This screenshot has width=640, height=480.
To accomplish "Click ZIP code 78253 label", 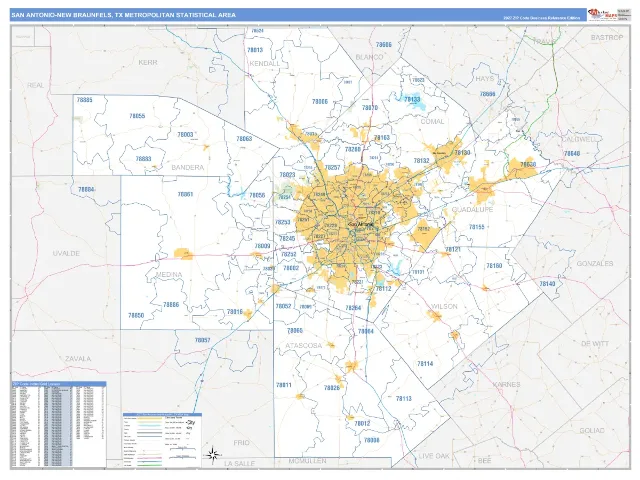I will pyautogui.click(x=282, y=222).
